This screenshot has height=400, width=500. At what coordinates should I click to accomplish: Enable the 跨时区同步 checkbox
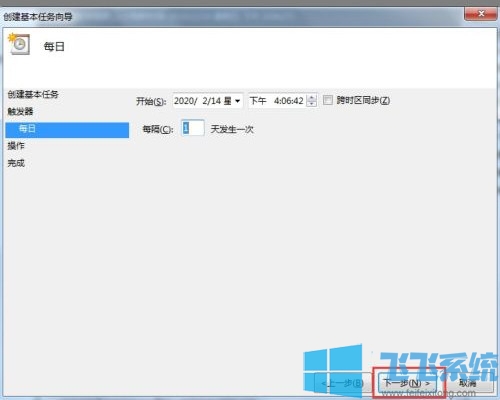328,100
